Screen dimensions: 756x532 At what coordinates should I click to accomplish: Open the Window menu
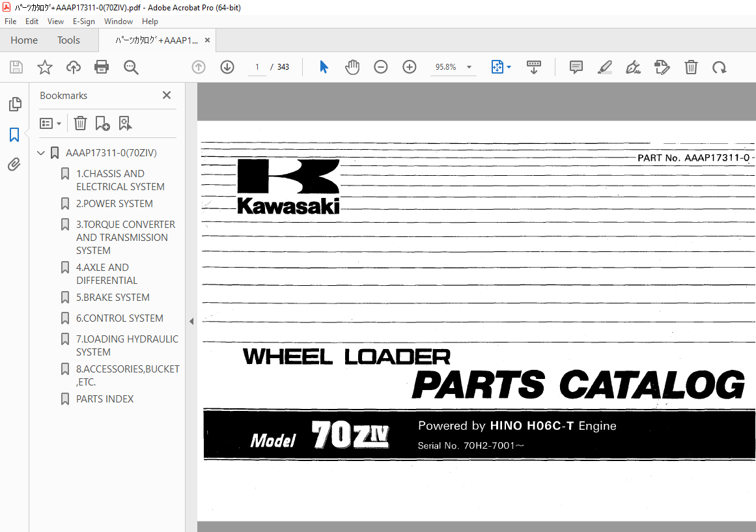(x=118, y=21)
